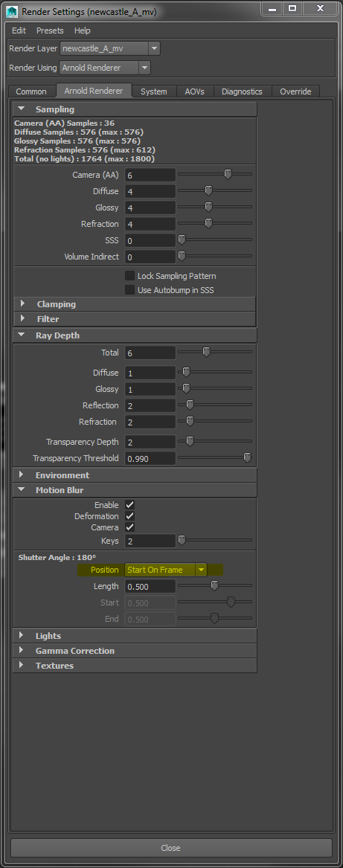Open the Render Layer dropdown
This screenshot has height=868, width=343.
[109, 48]
